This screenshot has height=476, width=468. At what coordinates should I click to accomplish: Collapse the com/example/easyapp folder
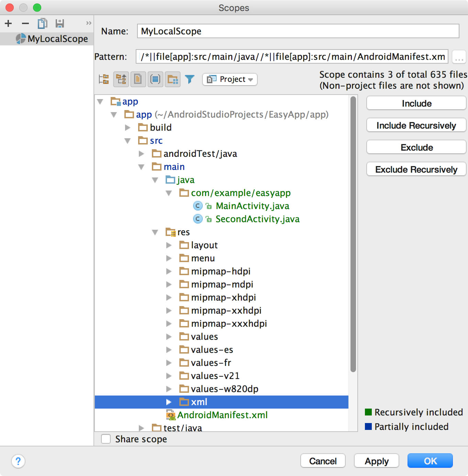click(x=169, y=193)
